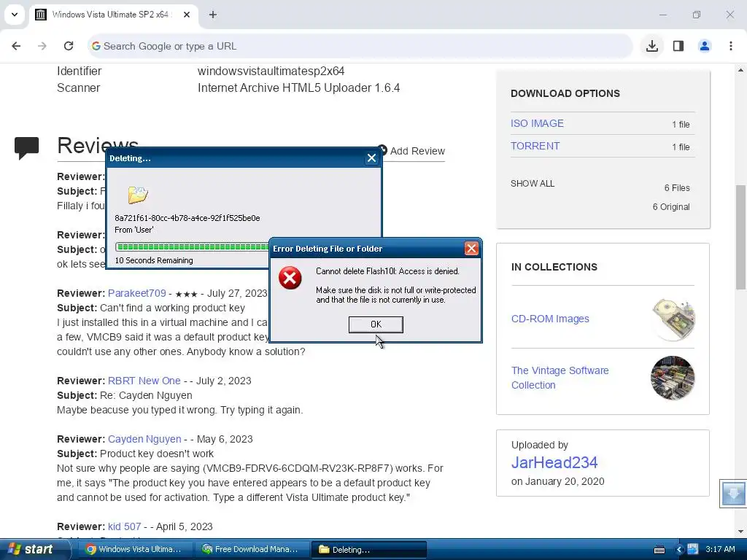Focus the Search Google or type a URL field
The width and height of the screenshot is (747, 560).
pos(360,46)
